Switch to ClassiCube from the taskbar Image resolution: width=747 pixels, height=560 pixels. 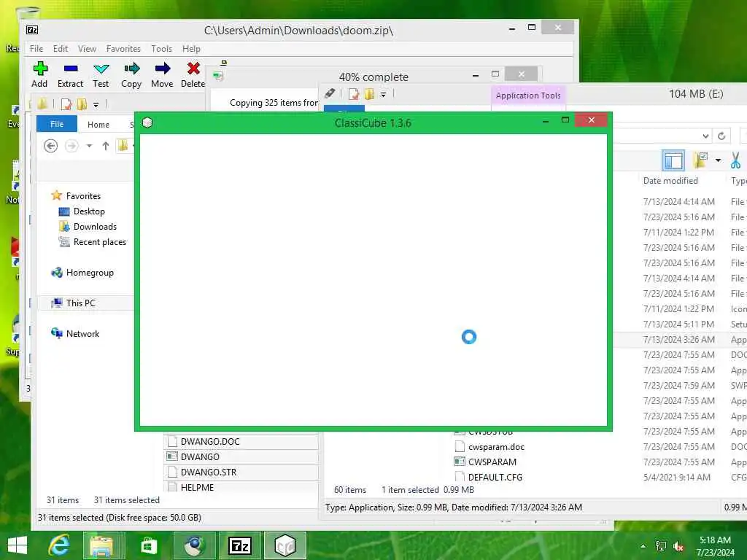285,545
